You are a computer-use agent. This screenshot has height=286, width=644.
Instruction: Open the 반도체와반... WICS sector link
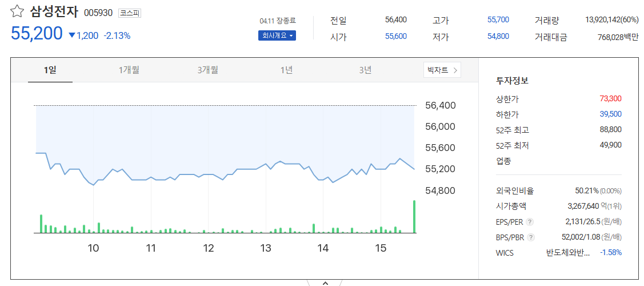pos(568,252)
